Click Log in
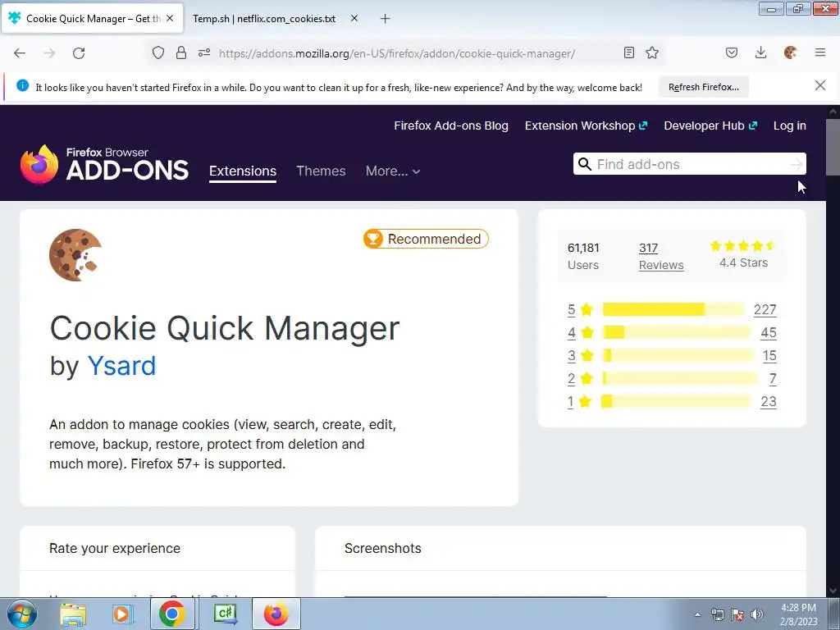 point(790,126)
